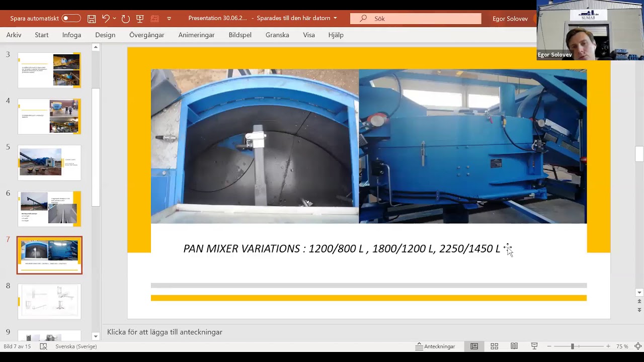Select slide 5 thumbnail
The image size is (644, 362).
(49, 163)
